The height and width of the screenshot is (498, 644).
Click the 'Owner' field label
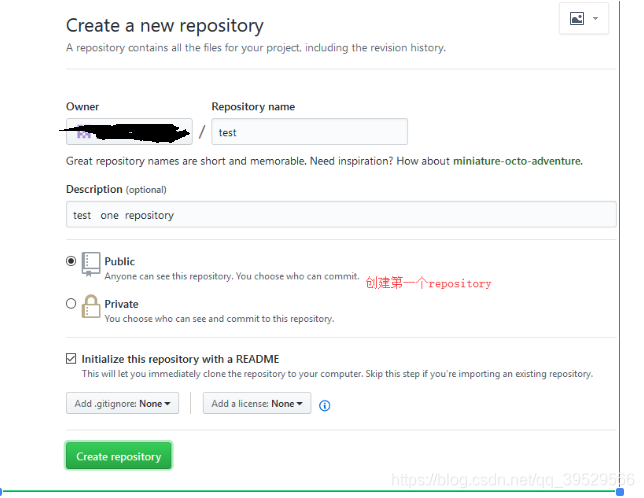click(x=83, y=107)
